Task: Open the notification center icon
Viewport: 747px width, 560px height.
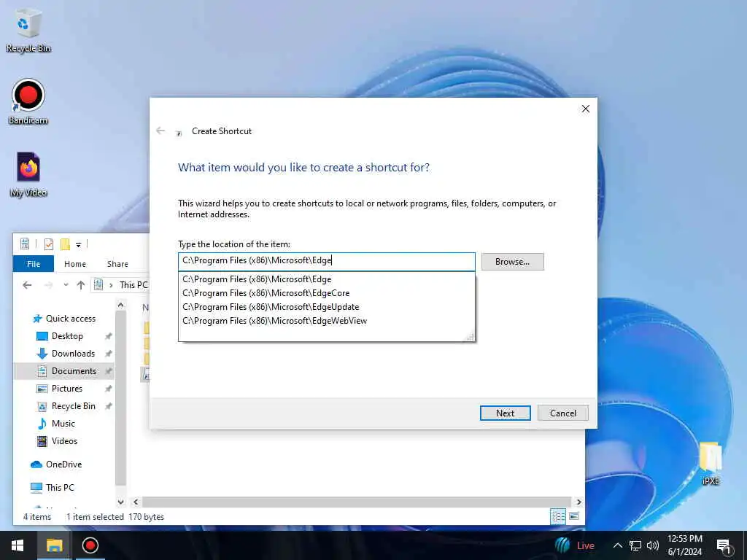Action: pos(724,546)
